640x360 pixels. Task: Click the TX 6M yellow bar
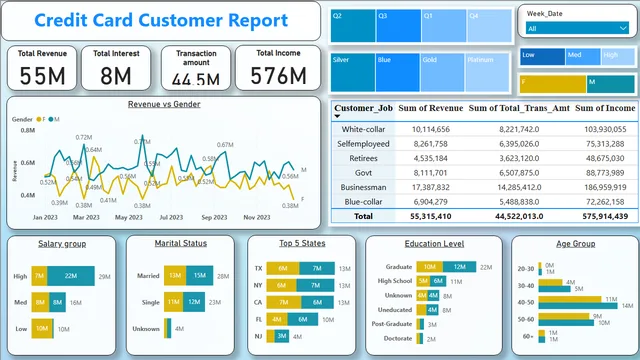coord(283,269)
